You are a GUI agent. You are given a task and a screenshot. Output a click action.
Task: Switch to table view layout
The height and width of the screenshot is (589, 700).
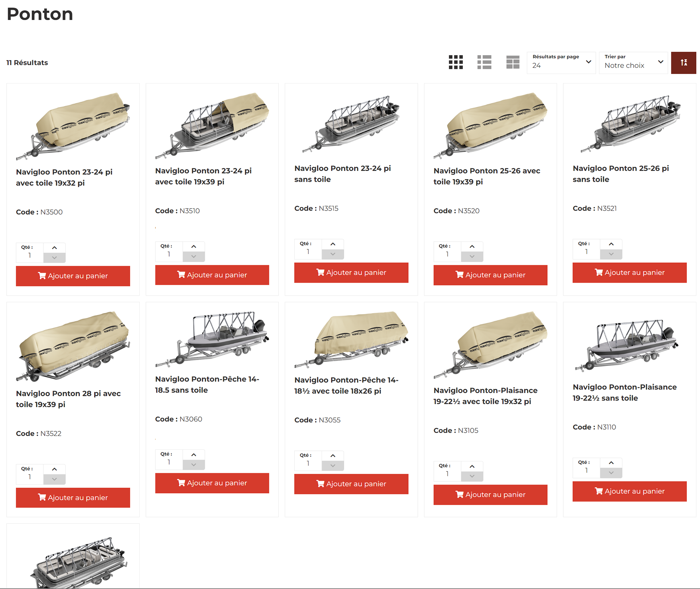pos(513,62)
